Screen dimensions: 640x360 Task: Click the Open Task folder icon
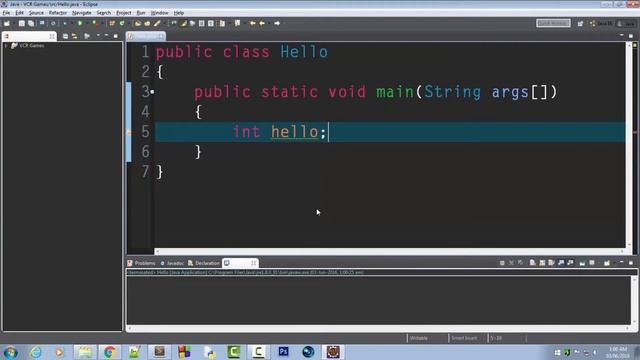[147, 24]
